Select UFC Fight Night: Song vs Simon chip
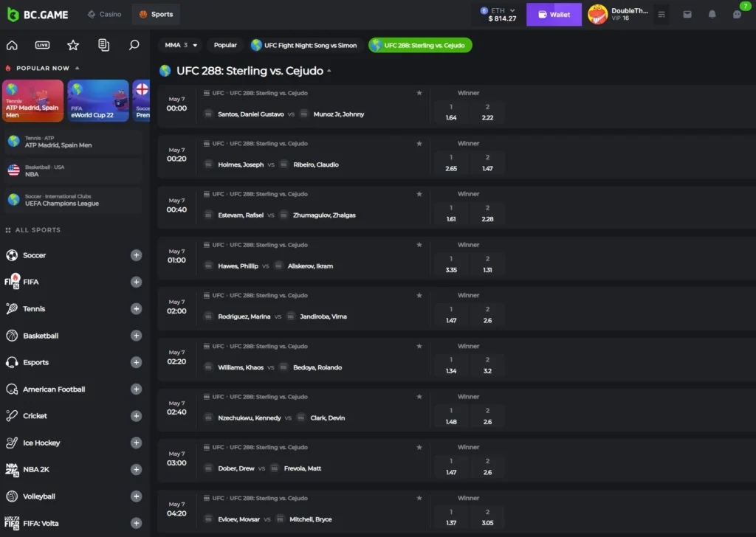The height and width of the screenshot is (537, 756). point(305,45)
